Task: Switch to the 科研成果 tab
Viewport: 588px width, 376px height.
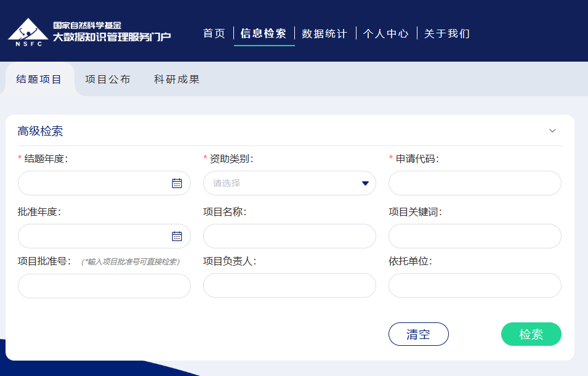Action: pos(177,79)
